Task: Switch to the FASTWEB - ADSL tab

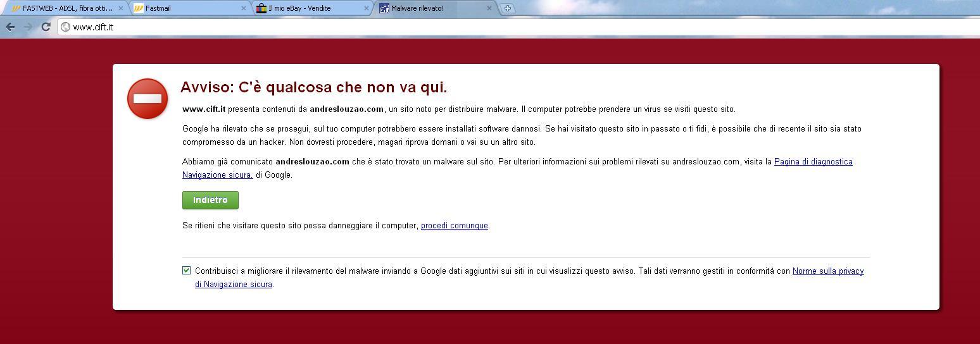Action: point(68,8)
